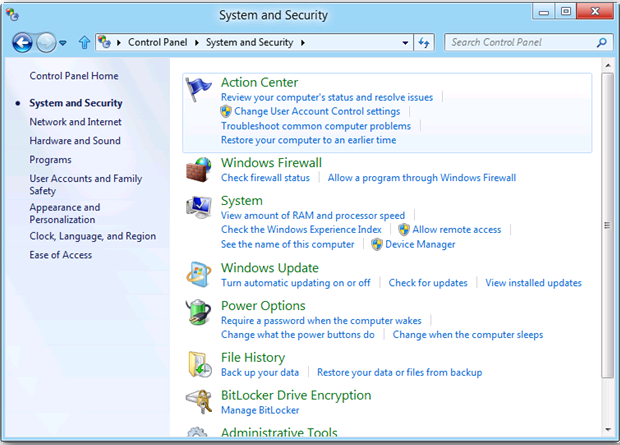
Task: Open Appearance and Personalization category
Action: tap(65, 213)
